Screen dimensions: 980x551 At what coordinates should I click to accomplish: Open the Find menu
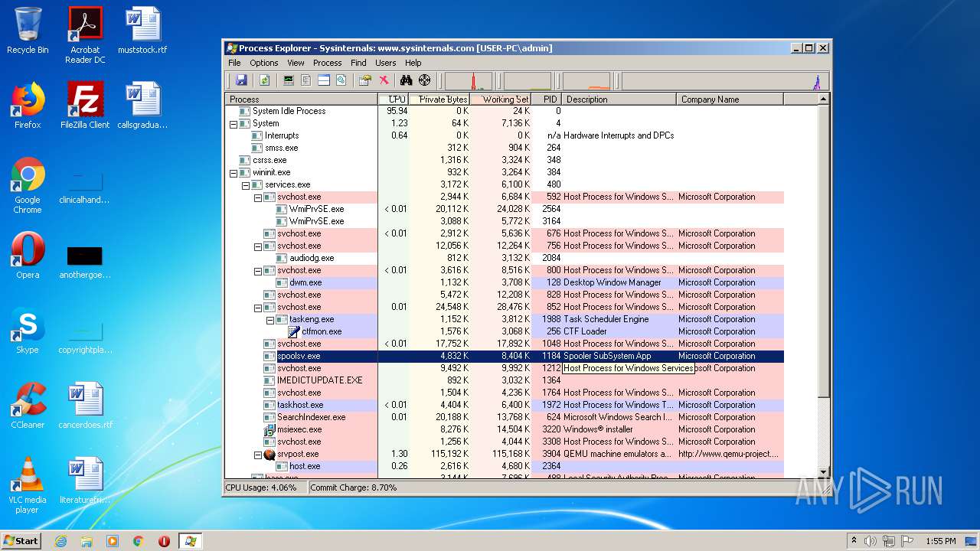(358, 63)
